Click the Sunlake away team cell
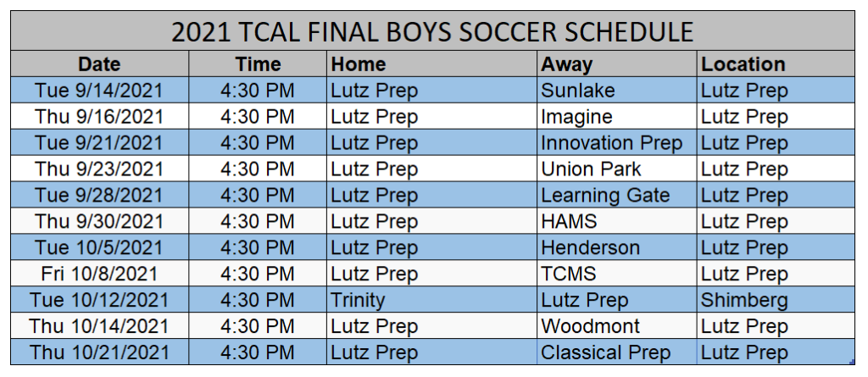This screenshot has height=377, width=868. point(617,91)
